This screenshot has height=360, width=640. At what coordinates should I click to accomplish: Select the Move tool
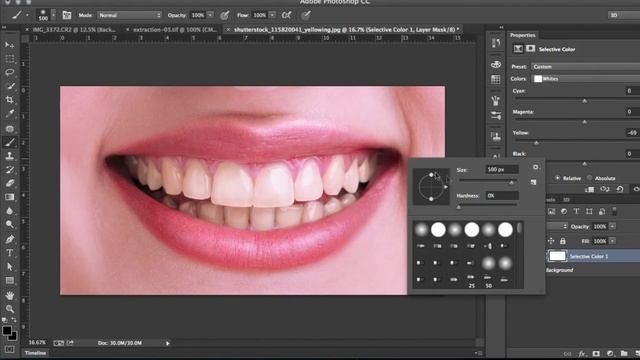click(x=10, y=45)
